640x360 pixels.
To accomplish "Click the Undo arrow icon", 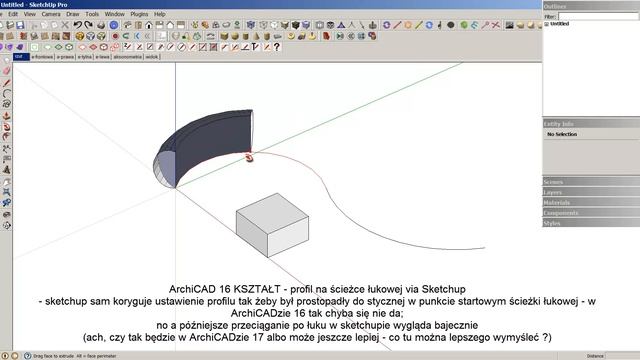I will (78, 25).
